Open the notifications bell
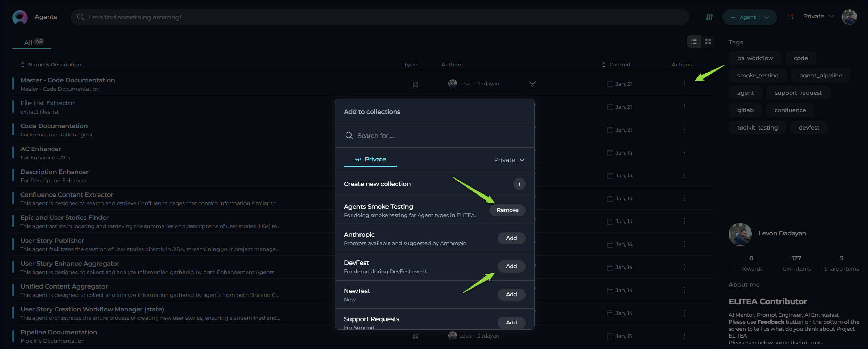Viewport: 868px width, 349px height. [x=790, y=17]
